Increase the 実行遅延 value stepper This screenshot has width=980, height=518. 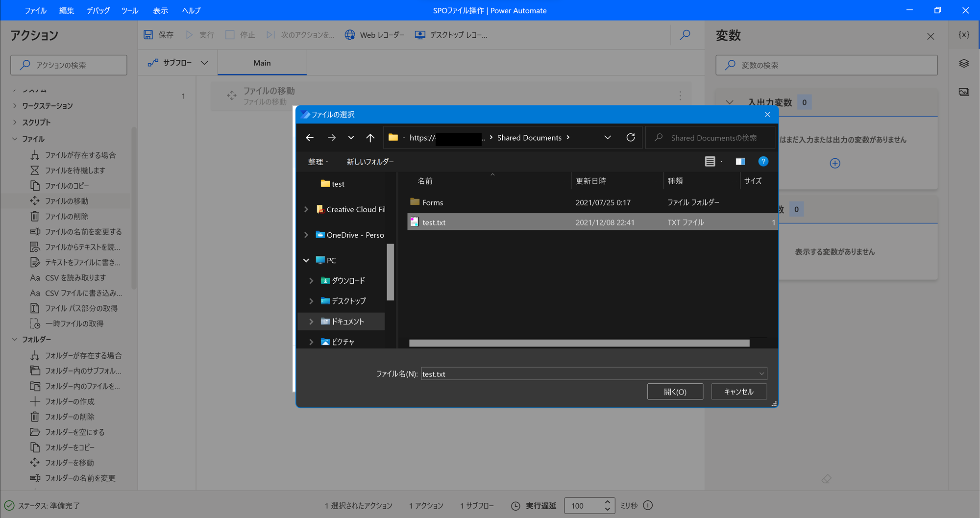pyautogui.click(x=608, y=502)
